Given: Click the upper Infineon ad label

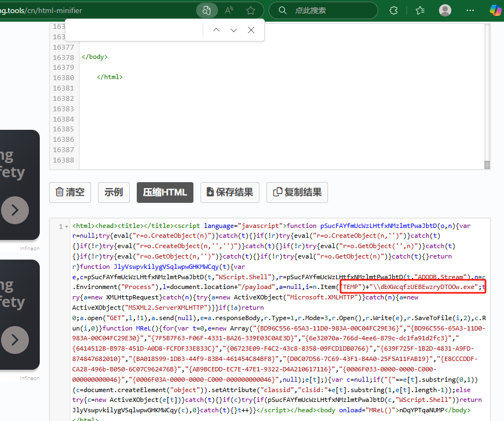Looking at the screenshot, I should click(29, 249).
